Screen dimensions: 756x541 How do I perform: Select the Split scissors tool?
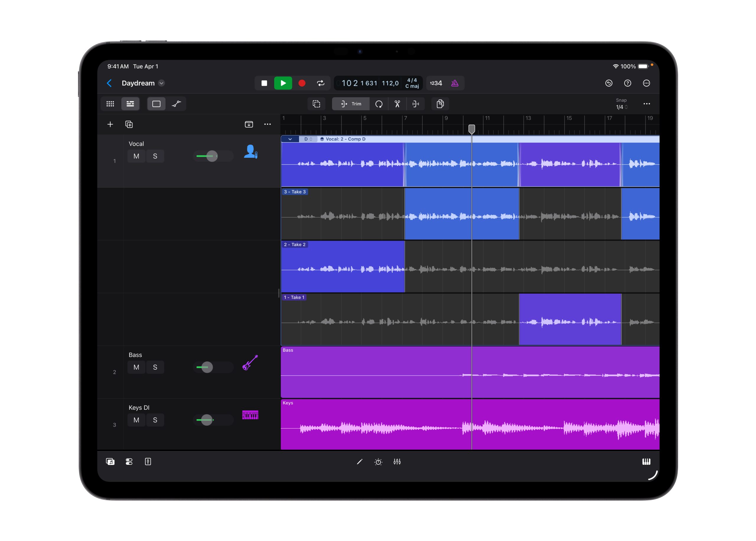point(397,104)
